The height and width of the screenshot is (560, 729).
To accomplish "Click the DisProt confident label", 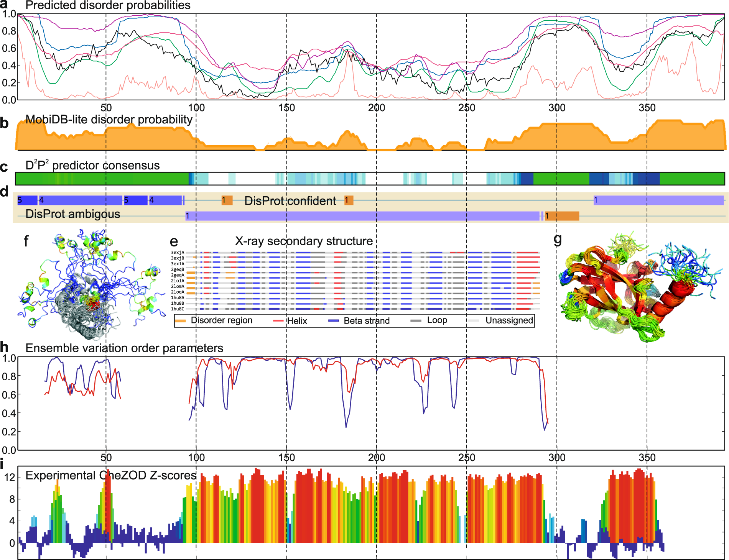I will coord(290,201).
